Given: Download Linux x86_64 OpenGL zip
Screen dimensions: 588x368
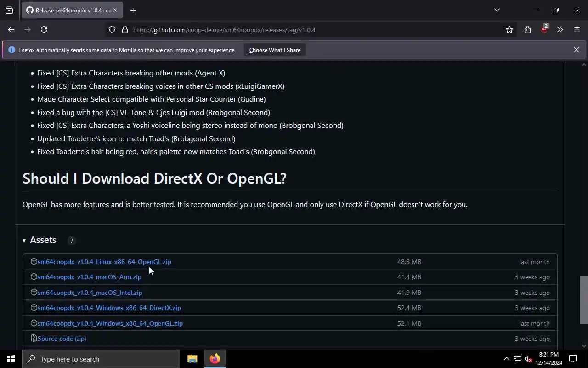Looking at the screenshot, I should click(104, 262).
